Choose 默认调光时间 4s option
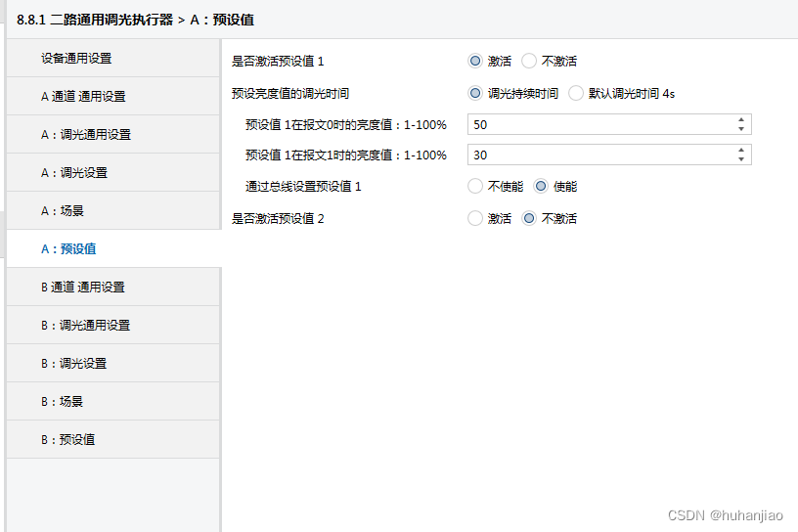Screen dimensions: 798x532 (x=576, y=94)
